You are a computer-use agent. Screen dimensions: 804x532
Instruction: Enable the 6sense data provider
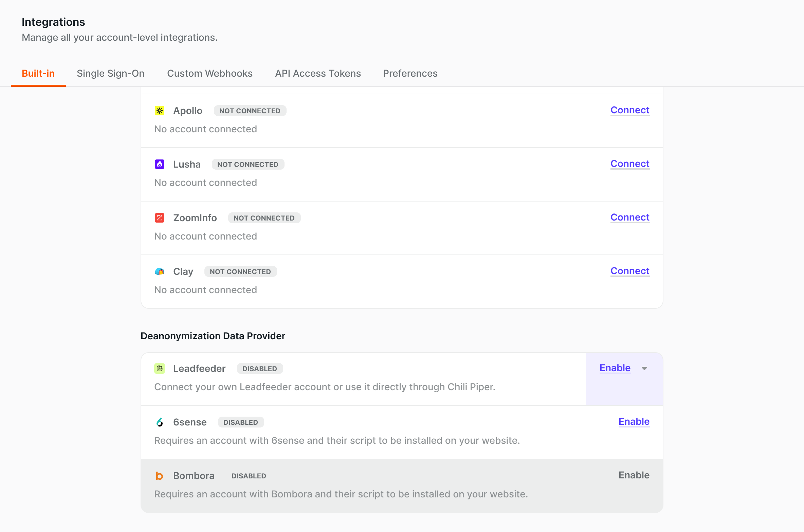(x=634, y=421)
